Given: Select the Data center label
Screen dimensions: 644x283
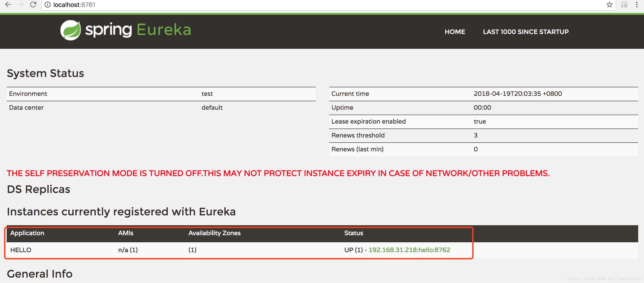Looking at the screenshot, I should [26, 107].
